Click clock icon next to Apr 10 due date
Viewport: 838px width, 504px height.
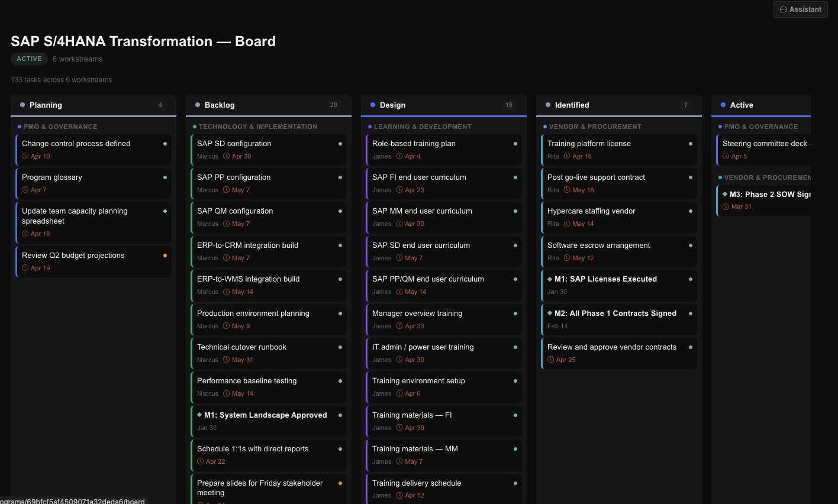pyautogui.click(x=25, y=156)
